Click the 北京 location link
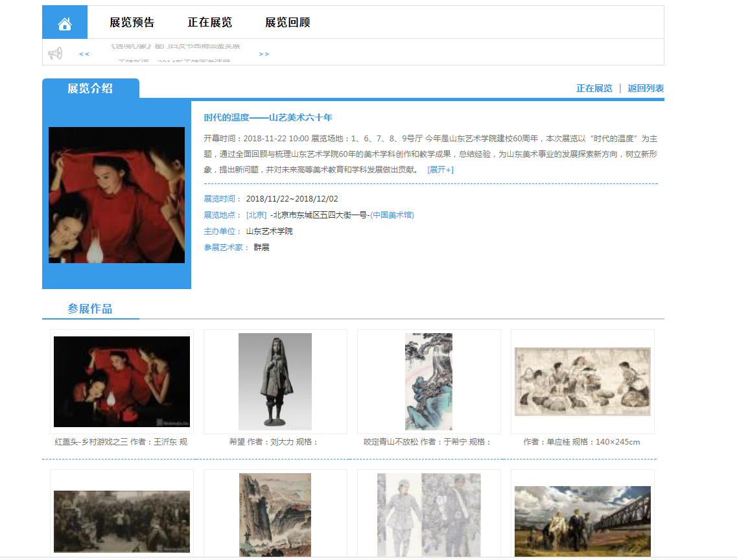Screen dimensions: 737x560 click(256, 215)
